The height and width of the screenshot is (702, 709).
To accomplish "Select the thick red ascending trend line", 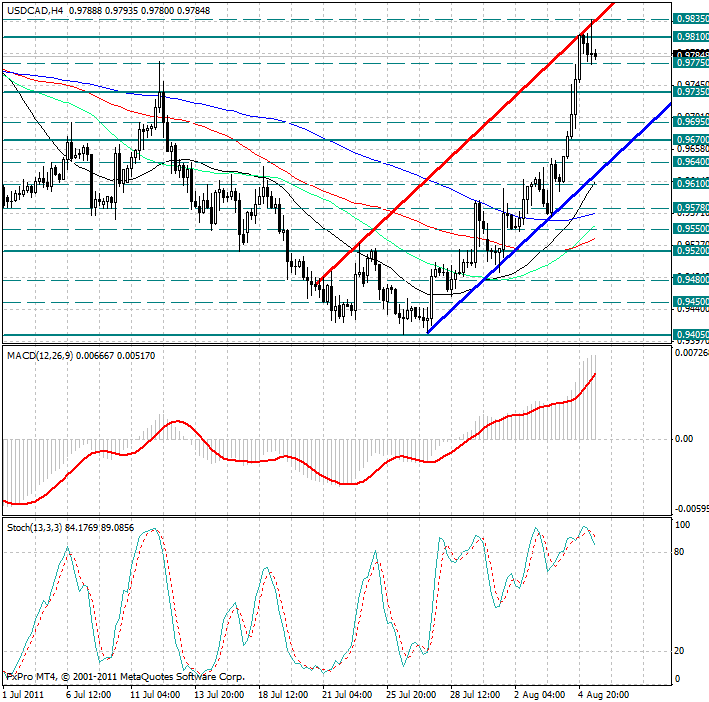I will pos(466,143).
